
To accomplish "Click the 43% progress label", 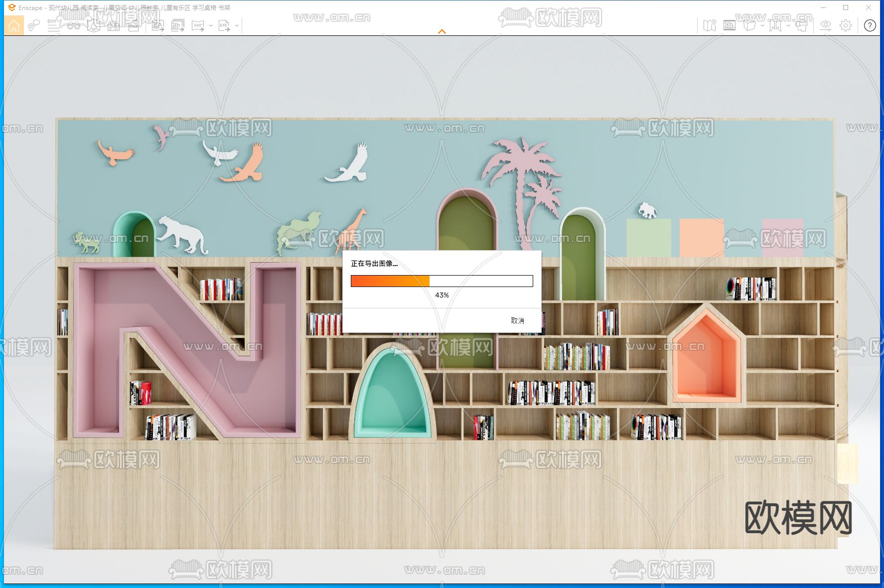I will click(442, 295).
